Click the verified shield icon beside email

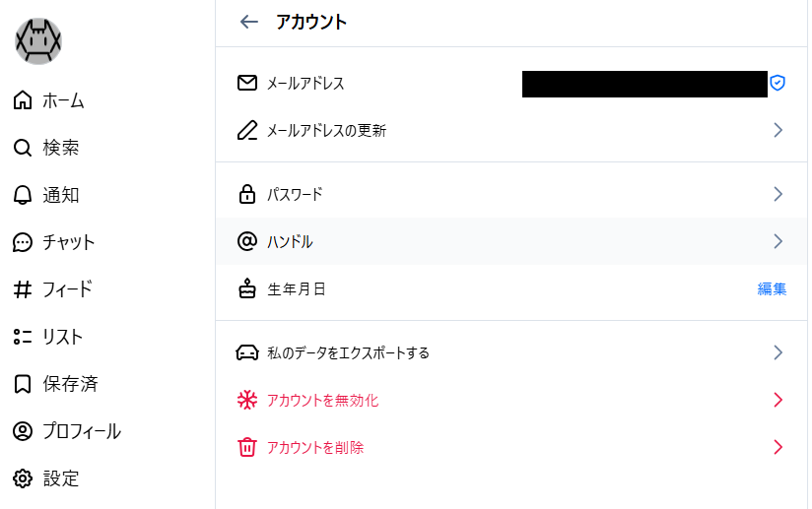[x=778, y=83]
